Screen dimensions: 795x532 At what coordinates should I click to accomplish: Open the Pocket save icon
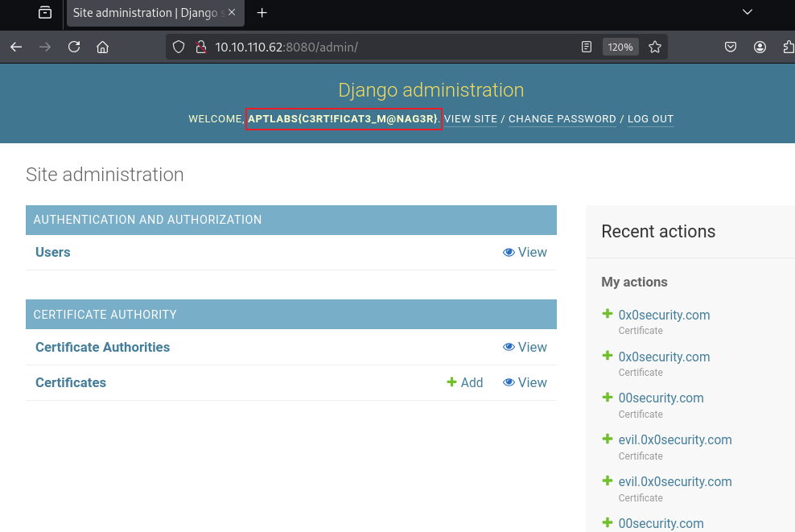[731, 47]
